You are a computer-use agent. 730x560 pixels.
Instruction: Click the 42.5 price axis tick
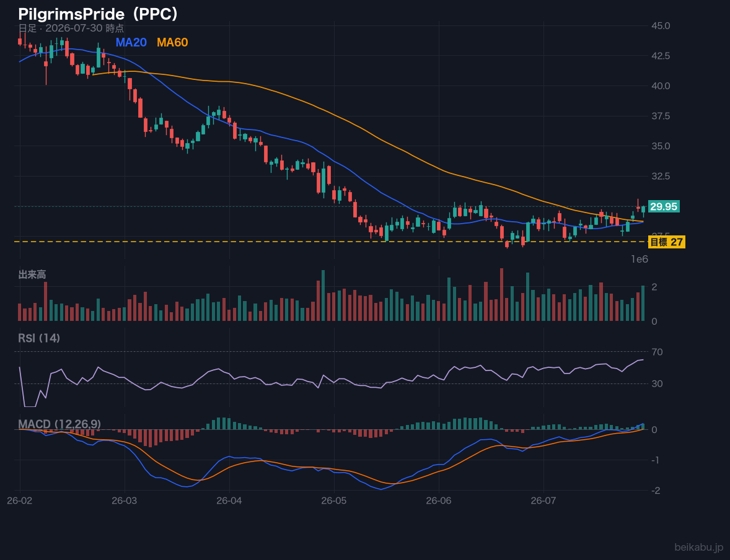(660, 56)
